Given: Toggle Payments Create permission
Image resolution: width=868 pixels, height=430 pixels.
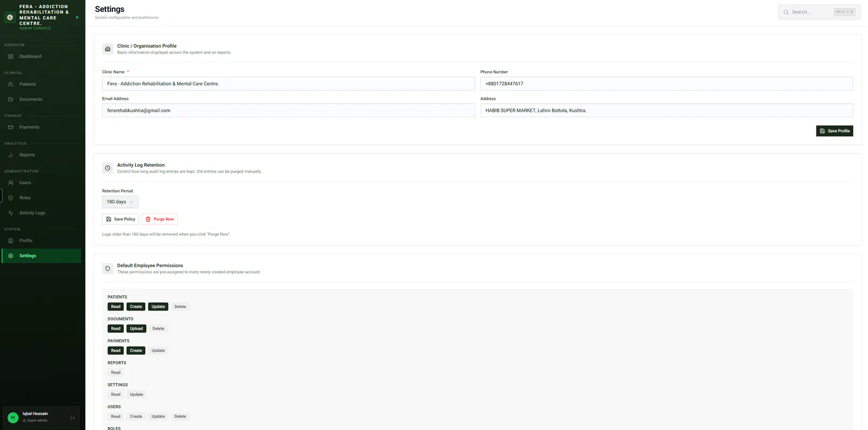Looking at the screenshot, I should tap(136, 351).
